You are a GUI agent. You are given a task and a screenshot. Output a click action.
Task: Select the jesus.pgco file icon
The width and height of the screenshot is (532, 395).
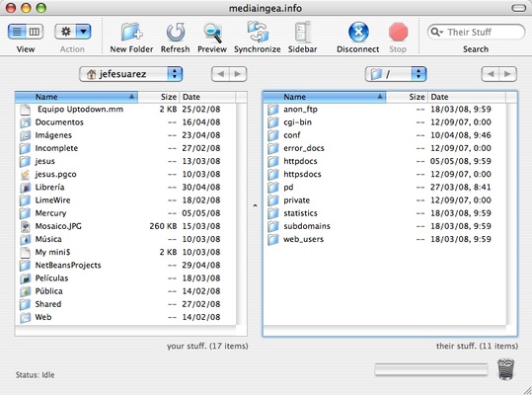[25, 175]
